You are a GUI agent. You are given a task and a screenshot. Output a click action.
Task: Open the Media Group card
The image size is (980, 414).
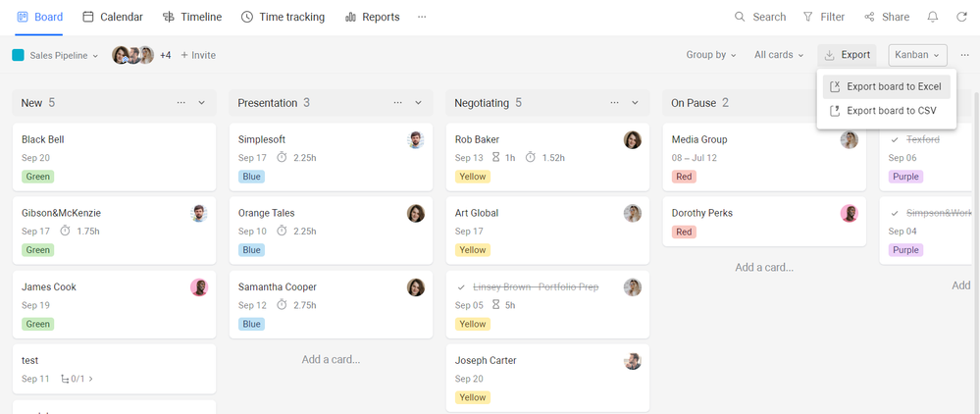764,157
